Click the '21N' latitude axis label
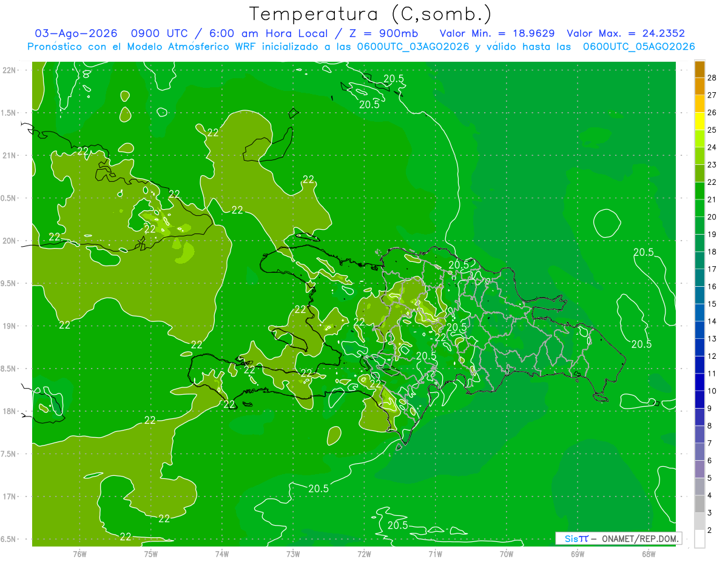The height and width of the screenshot is (562, 728). click(9, 155)
